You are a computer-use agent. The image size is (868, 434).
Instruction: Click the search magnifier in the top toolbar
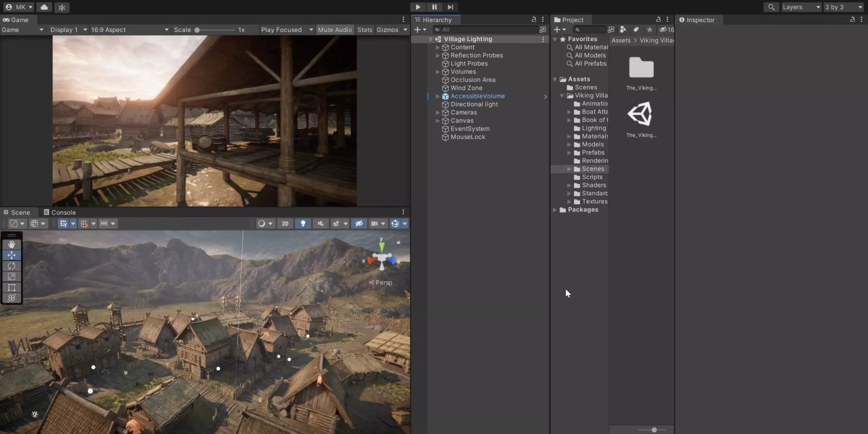click(x=771, y=7)
